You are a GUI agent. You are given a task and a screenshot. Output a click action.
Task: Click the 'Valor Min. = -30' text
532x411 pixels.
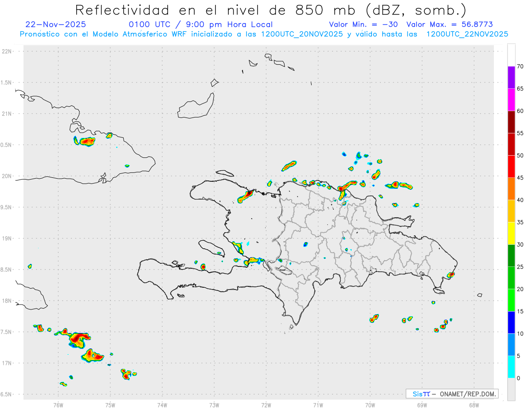(x=363, y=24)
